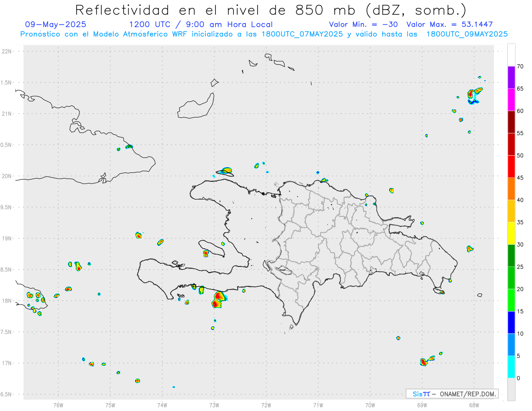Click the 'Valor Max. = 53.1447' text
The image size is (532, 411).
coord(450,24)
